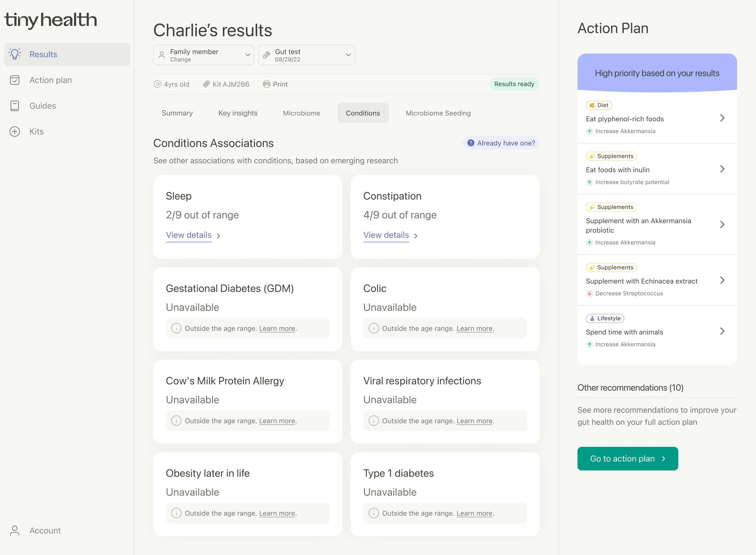Open View details link for Sleep
Screen dimensions: 756x555
(189, 235)
